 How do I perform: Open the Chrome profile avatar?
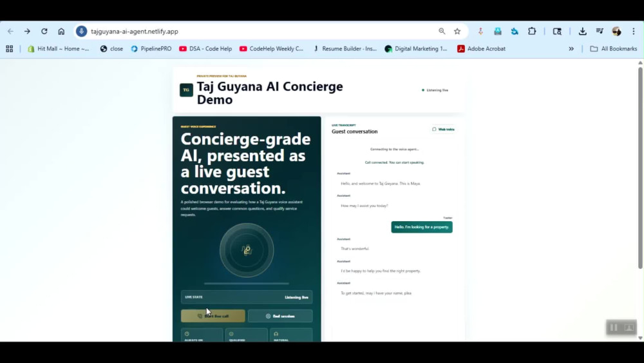(616, 31)
